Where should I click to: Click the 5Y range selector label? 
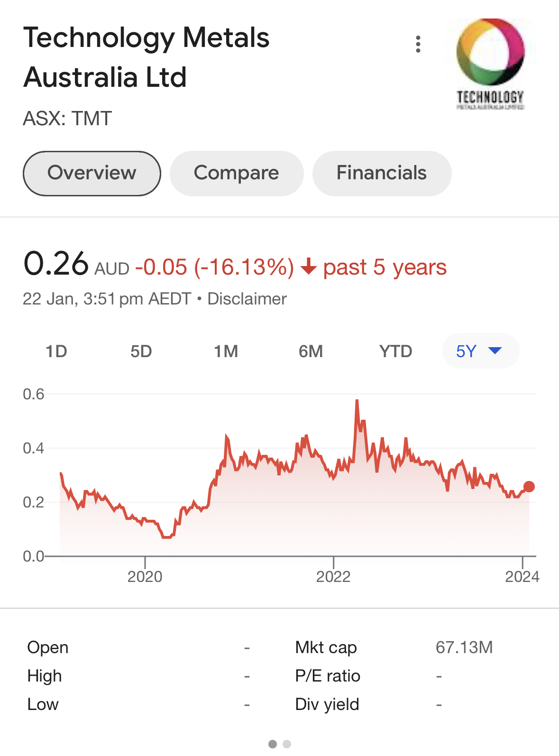coord(466,351)
